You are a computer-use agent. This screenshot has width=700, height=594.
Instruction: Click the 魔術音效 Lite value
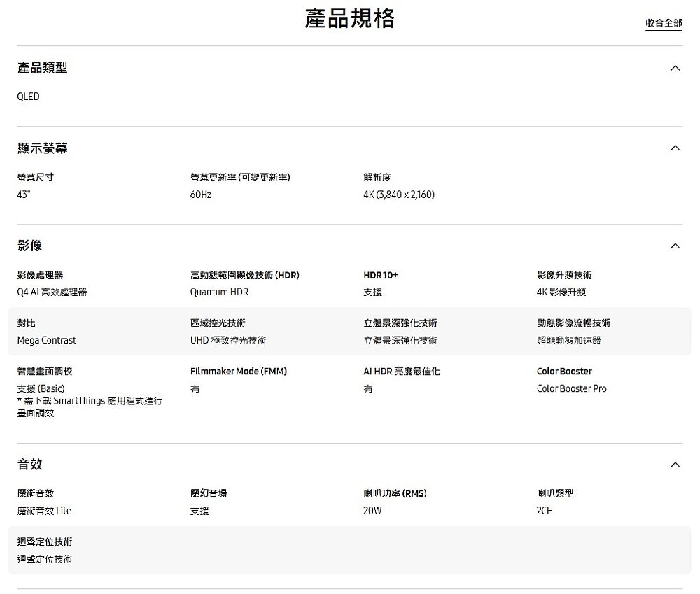tap(44, 511)
